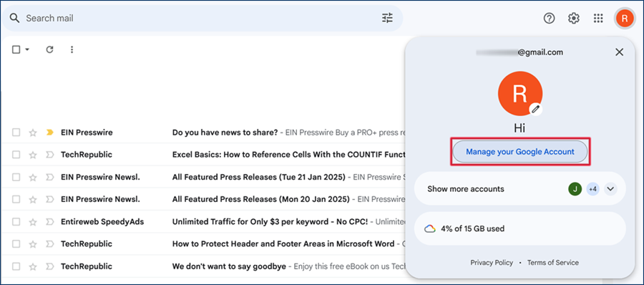Mark Mon 20 Jan Press Releases email important
The height and width of the screenshot is (285, 644).
49,200
